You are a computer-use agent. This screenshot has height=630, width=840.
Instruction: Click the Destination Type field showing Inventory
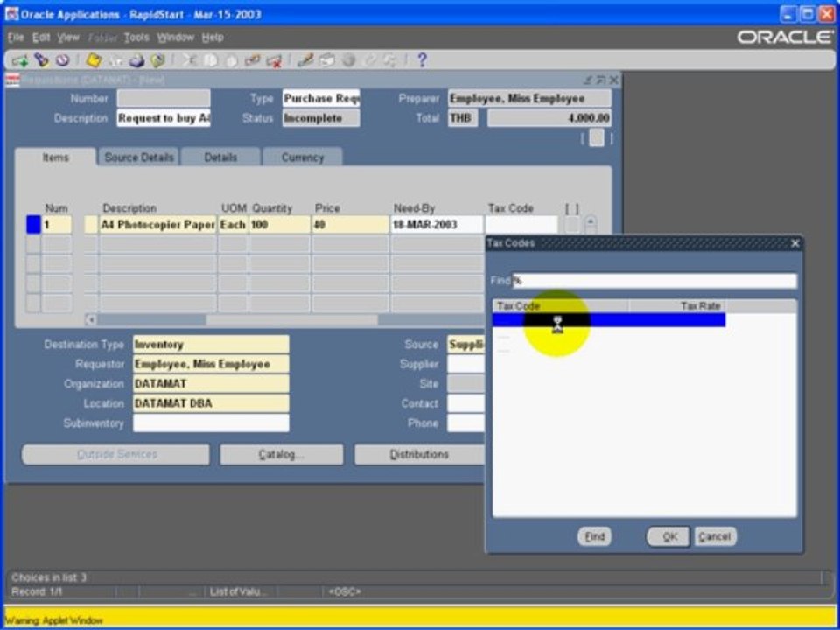pyautogui.click(x=211, y=345)
